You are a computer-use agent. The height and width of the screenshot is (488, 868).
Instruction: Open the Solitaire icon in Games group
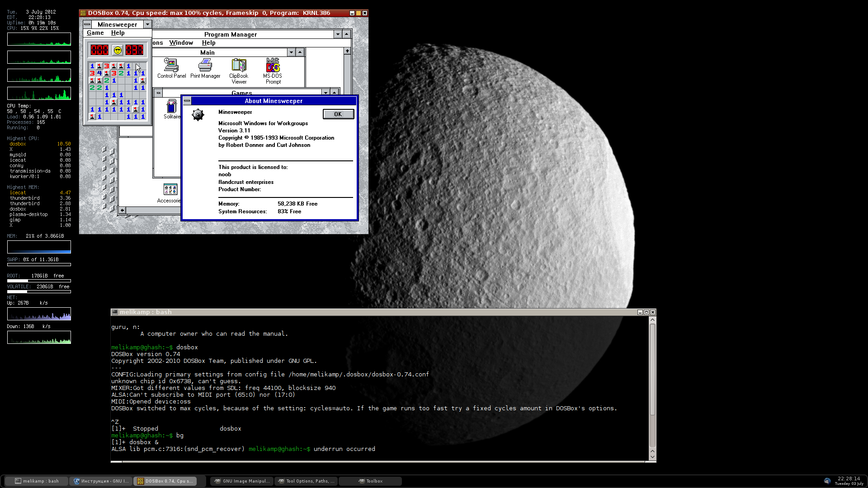[x=172, y=109]
